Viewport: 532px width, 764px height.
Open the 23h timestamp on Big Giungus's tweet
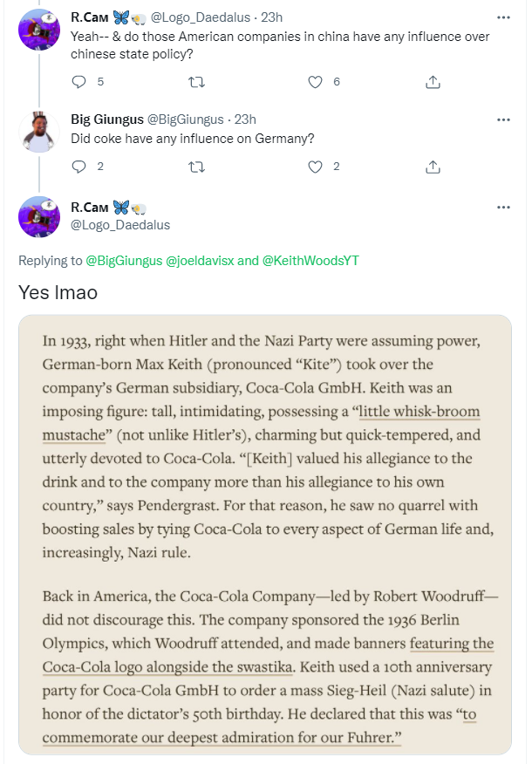pos(245,119)
